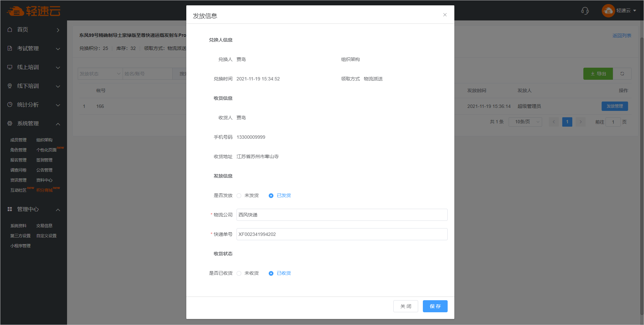Click the 系统管理 gear icon
Image resolution: width=644 pixels, height=325 pixels.
coord(10,123)
